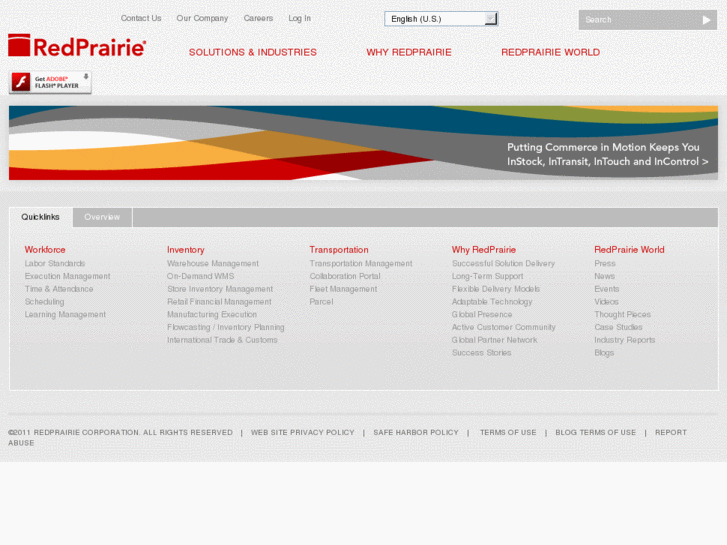This screenshot has height=545, width=727.
Task: Open Our Company link
Action: pos(202,18)
